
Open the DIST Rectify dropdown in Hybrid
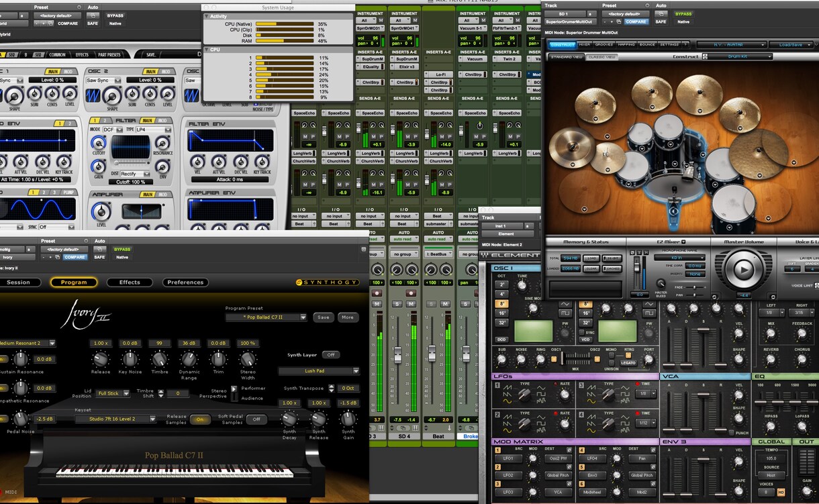coord(136,174)
